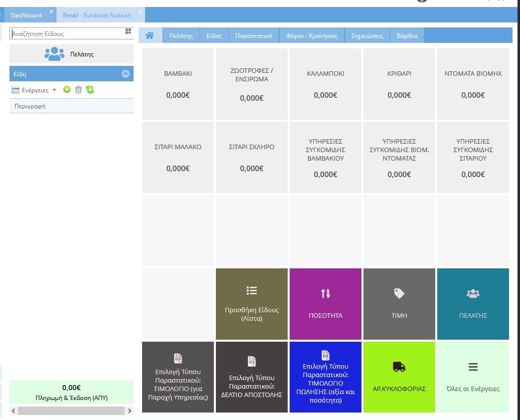Click the trash delete icon
The image size is (520, 420).
[78, 90]
